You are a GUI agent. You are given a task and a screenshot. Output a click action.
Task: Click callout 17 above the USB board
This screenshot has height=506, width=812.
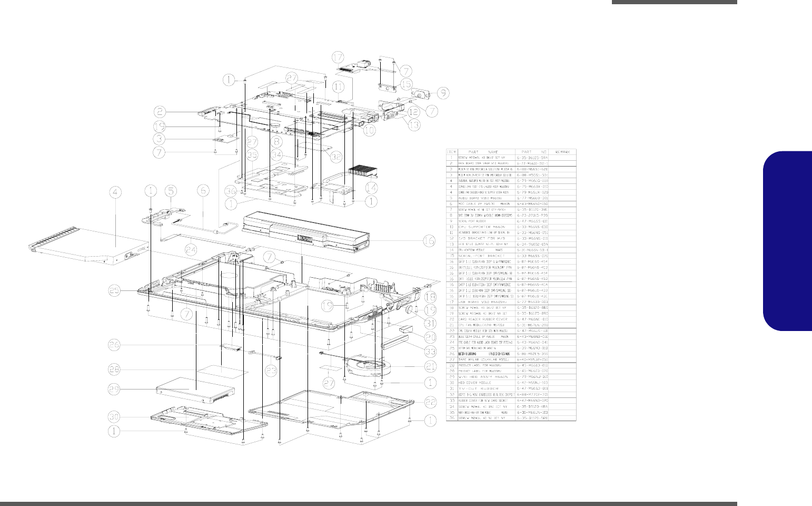coord(338,57)
